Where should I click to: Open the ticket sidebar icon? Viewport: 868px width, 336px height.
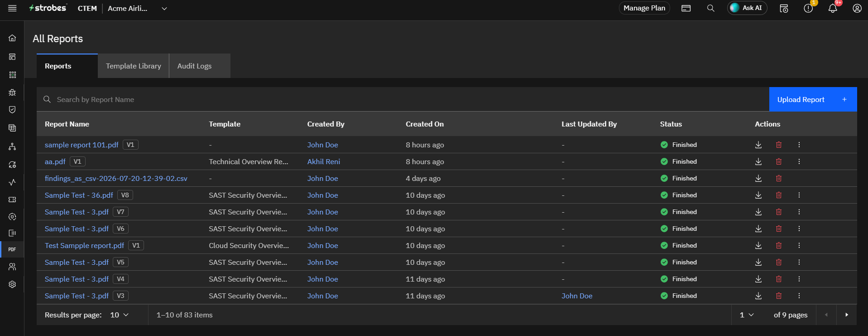(x=12, y=200)
